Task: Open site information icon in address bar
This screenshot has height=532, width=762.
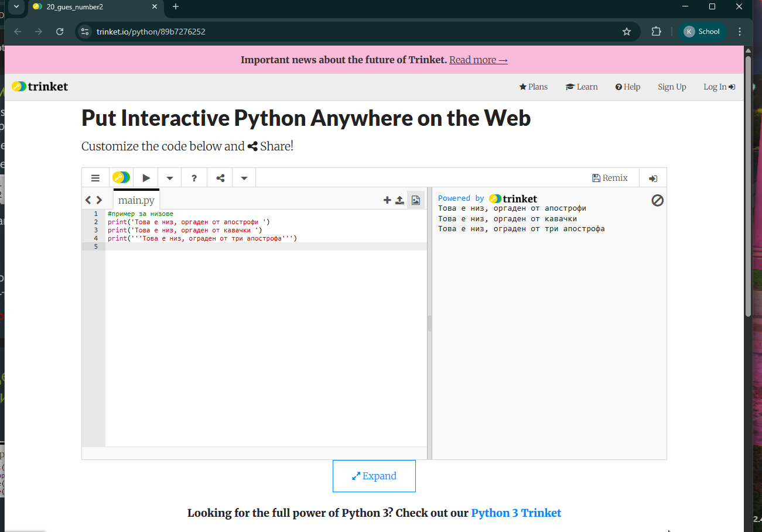Action: coord(85,32)
